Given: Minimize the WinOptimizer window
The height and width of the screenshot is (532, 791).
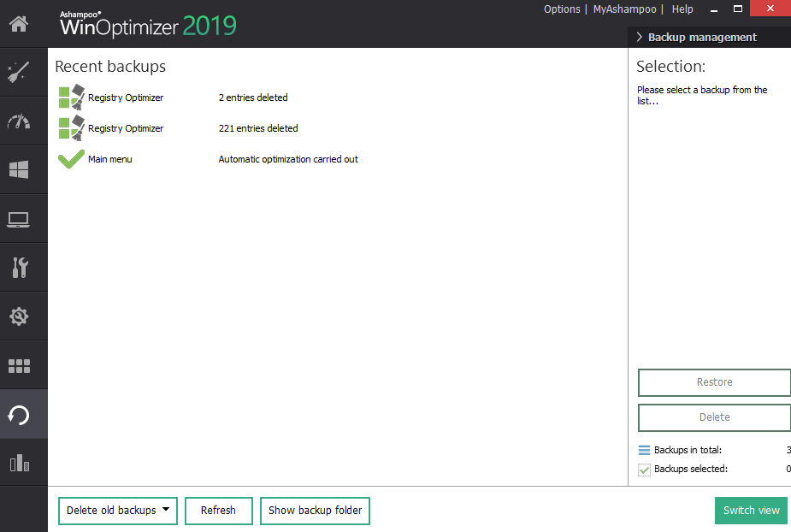Looking at the screenshot, I should 714,9.
